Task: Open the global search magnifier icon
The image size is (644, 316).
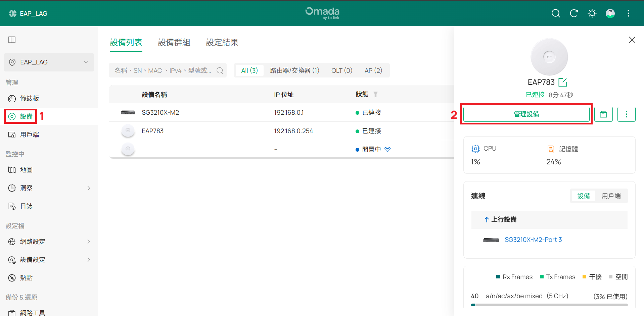Action: 556,13
